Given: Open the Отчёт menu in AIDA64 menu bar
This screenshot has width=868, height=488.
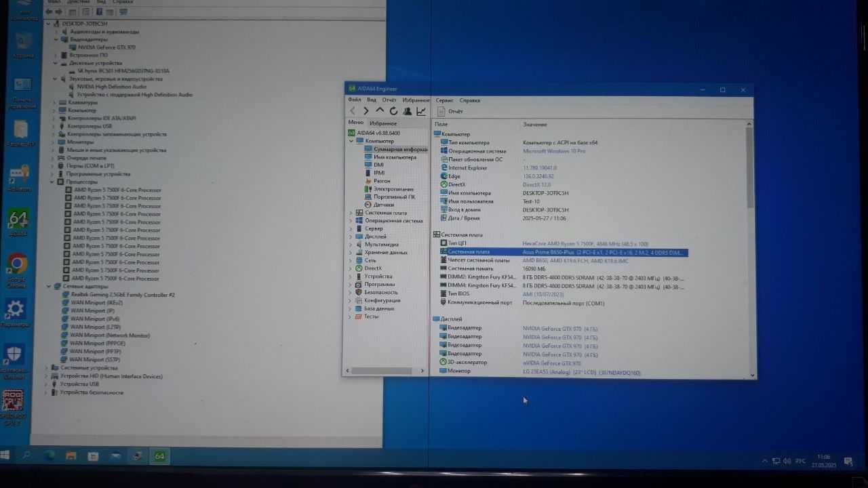Looking at the screenshot, I should (x=389, y=100).
